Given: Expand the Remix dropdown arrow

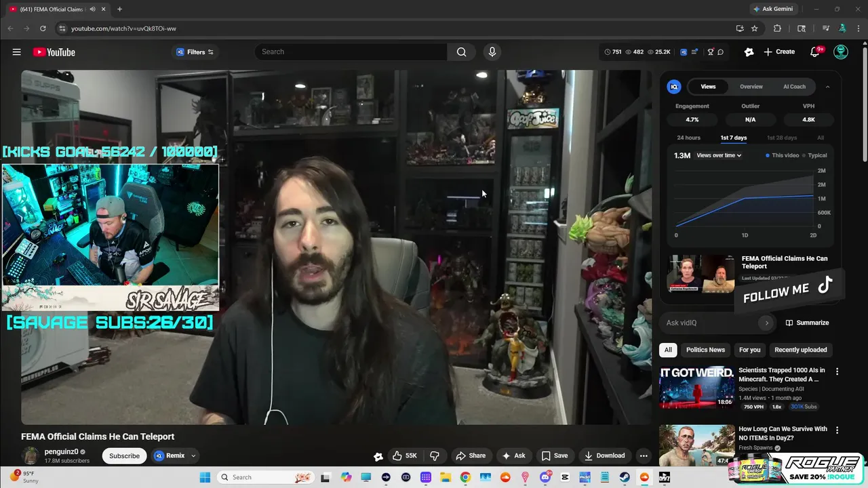Looking at the screenshot, I should (x=193, y=455).
